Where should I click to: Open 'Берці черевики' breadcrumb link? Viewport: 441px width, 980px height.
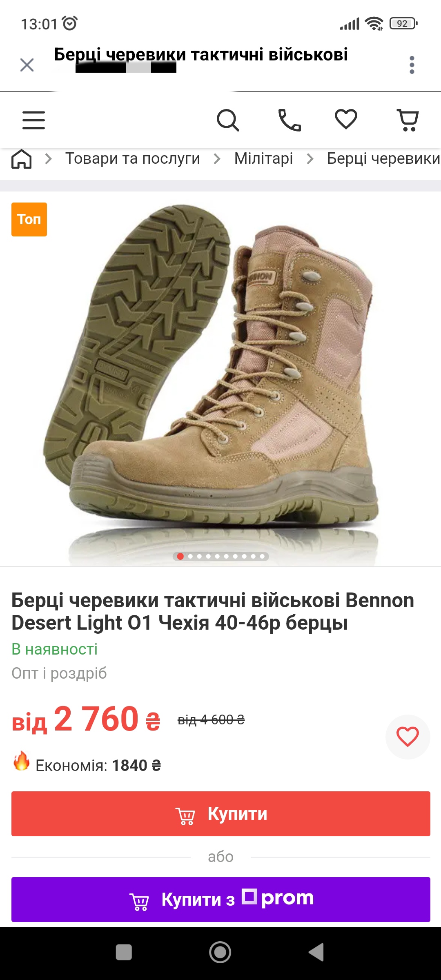click(x=383, y=158)
